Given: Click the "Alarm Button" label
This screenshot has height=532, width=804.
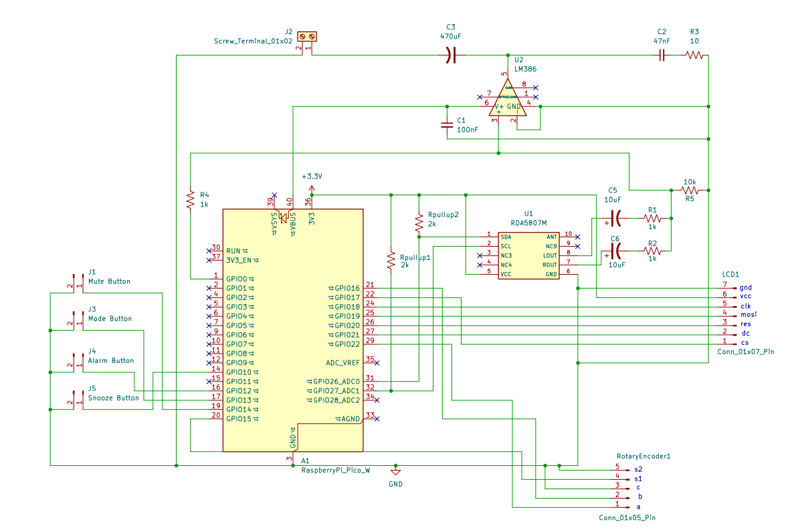Looking at the screenshot, I should (111, 360).
